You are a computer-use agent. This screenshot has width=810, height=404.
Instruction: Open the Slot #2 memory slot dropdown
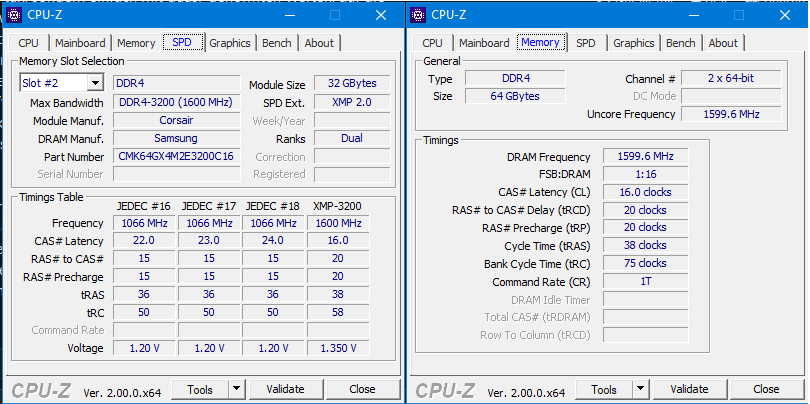pos(95,83)
